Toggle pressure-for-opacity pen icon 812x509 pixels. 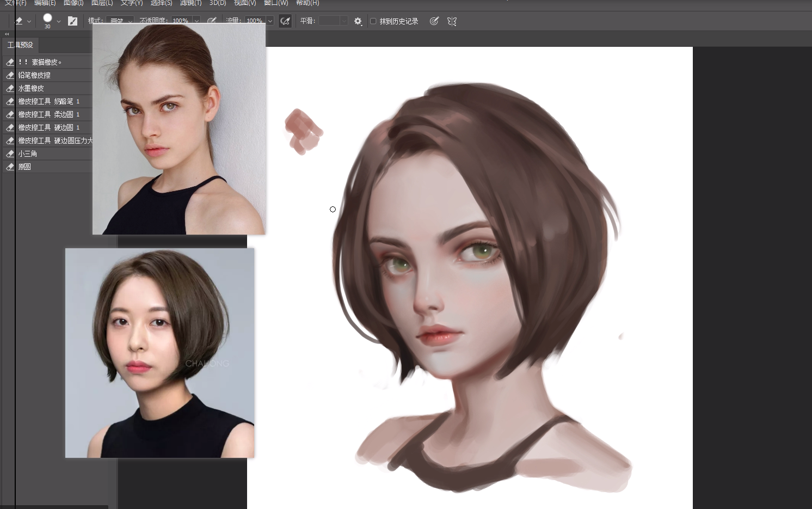(212, 21)
